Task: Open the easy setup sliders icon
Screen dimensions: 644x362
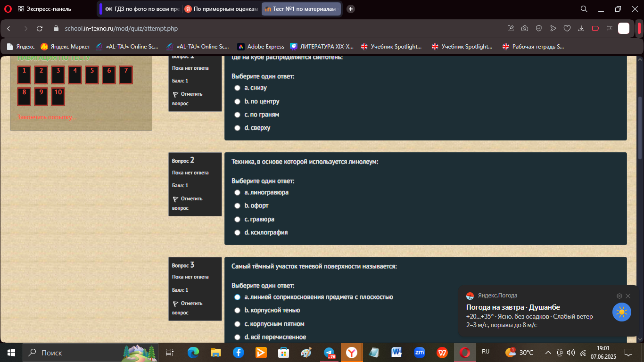Action: tap(610, 28)
